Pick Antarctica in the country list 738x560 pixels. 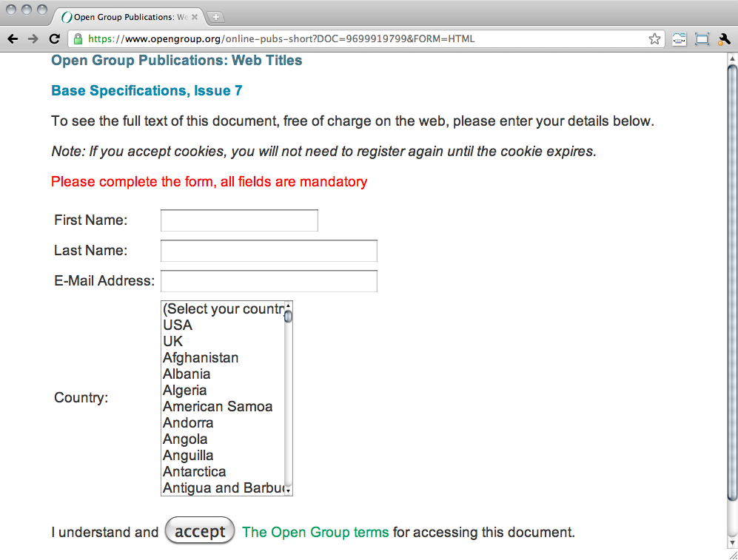[194, 472]
